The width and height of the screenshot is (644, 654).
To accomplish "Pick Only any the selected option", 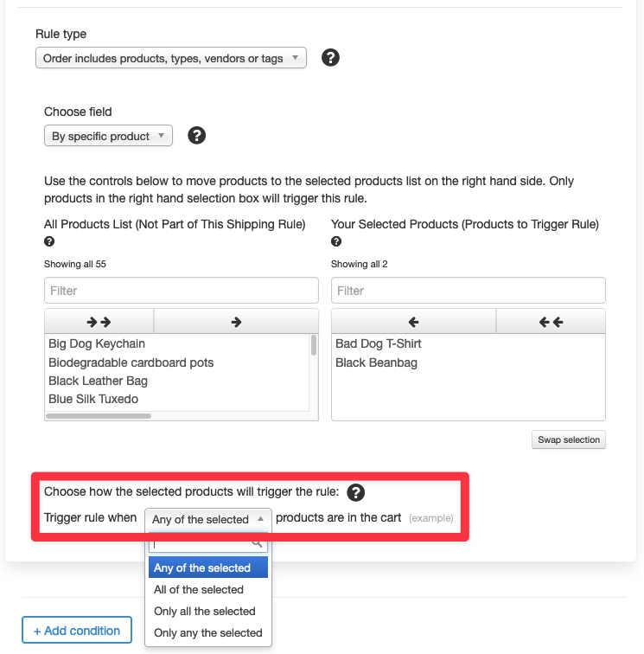I will (x=208, y=632).
